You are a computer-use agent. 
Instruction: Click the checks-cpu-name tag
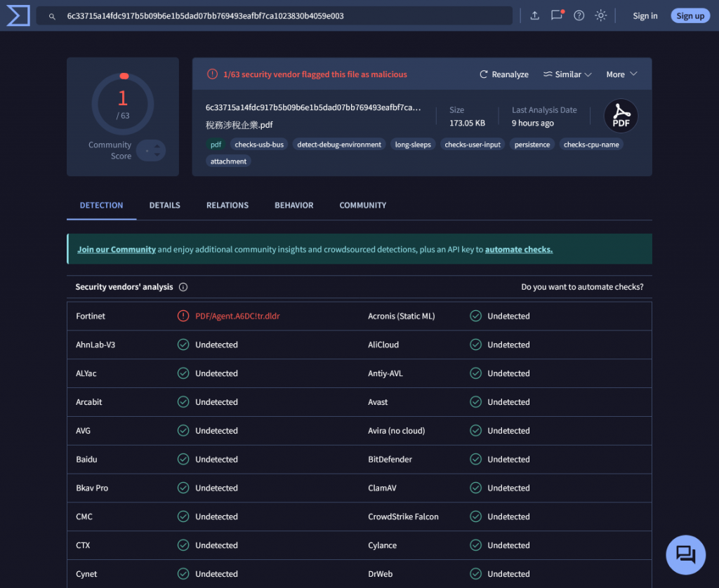point(591,145)
